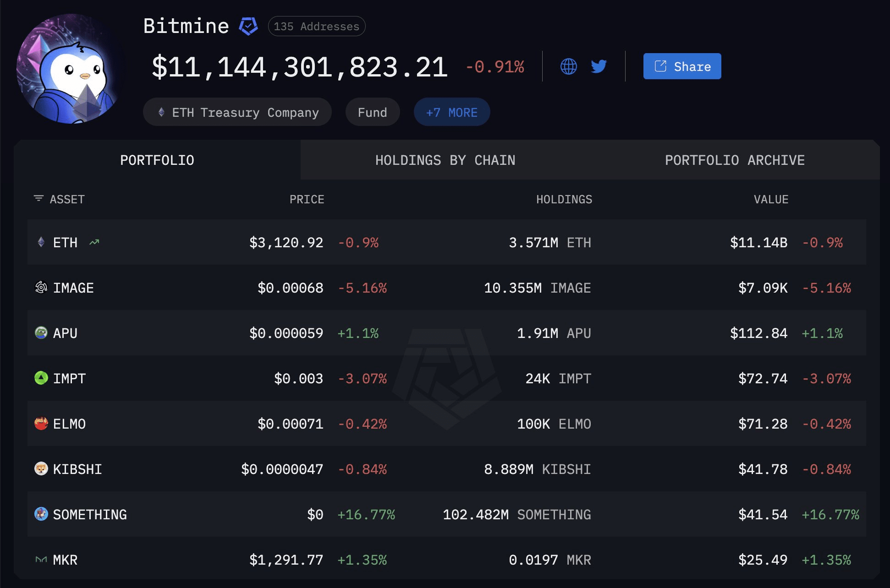Click the IMAGE token logo icon
This screenshot has width=890, height=588.
(x=41, y=288)
